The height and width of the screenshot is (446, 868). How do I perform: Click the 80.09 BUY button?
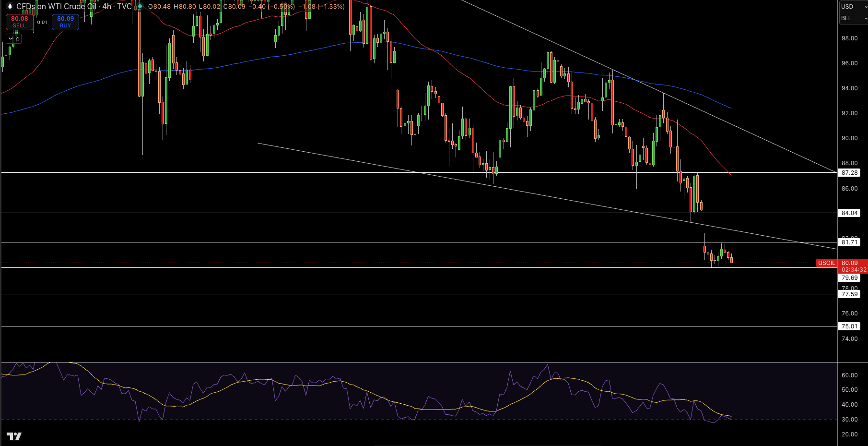65,22
